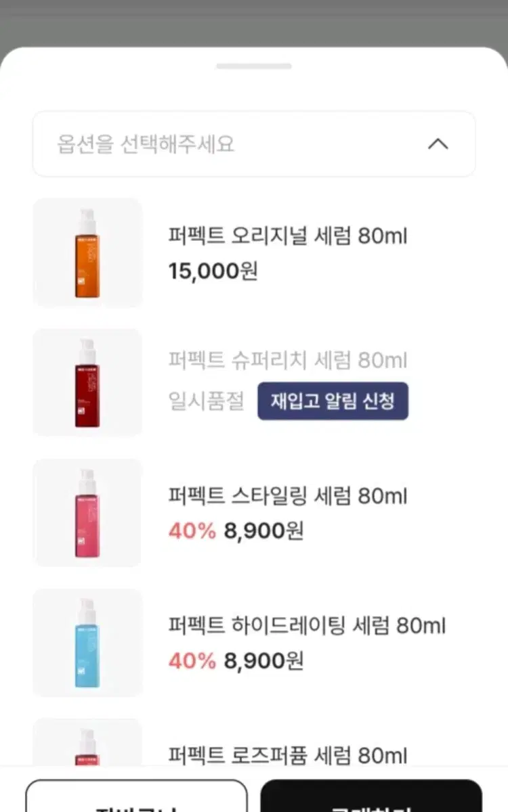Click the 40% 8,900원 price under 스타일링 세럼
The height and width of the screenshot is (812, 508).
click(236, 531)
